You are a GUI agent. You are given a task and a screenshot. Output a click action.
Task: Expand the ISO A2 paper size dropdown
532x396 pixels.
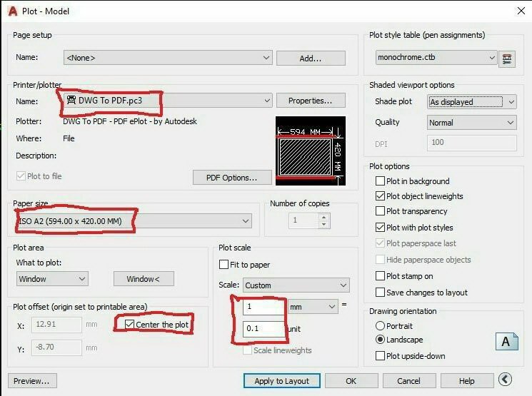point(134,221)
